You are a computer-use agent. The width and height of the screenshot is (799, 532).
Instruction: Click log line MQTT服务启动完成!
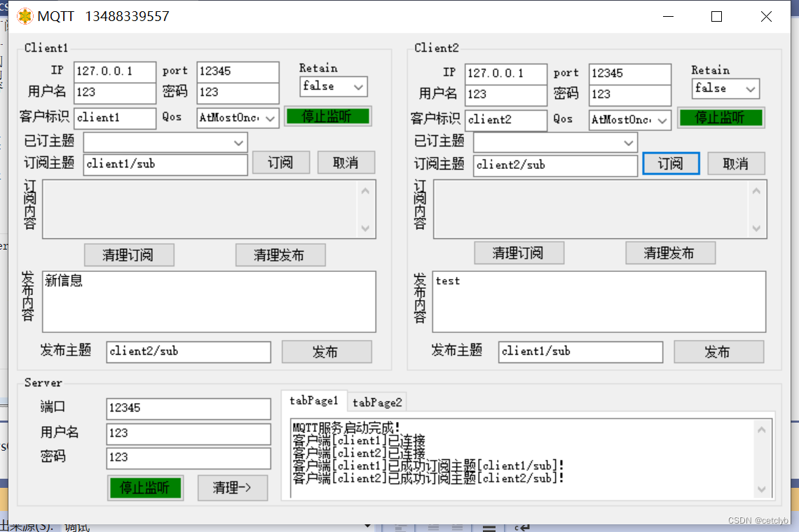[346, 428]
